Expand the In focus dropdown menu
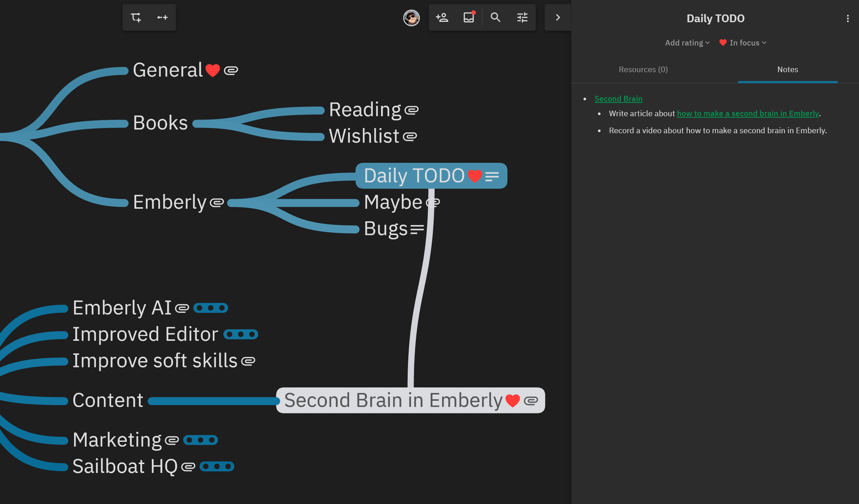Screen dimensions: 859x504 (x=743, y=43)
